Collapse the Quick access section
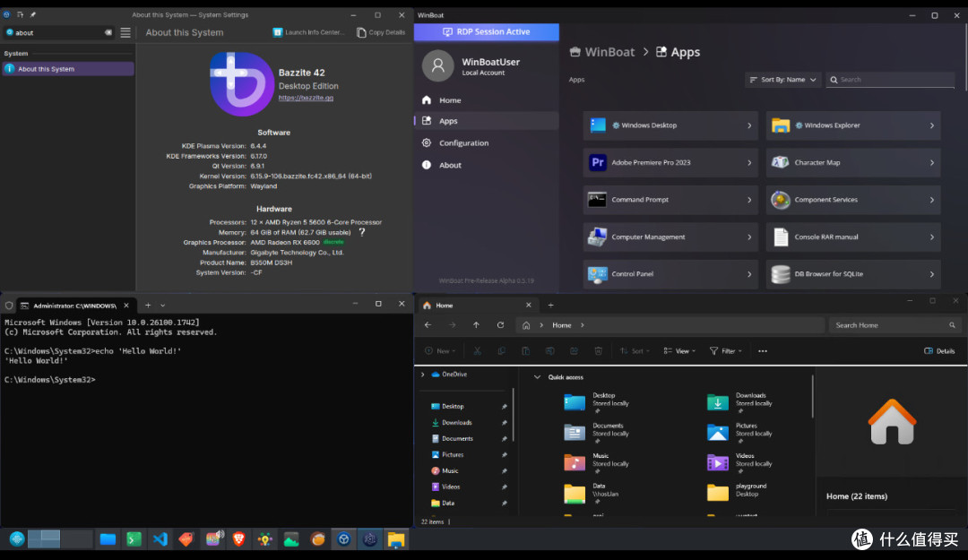 click(x=537, y=376)
